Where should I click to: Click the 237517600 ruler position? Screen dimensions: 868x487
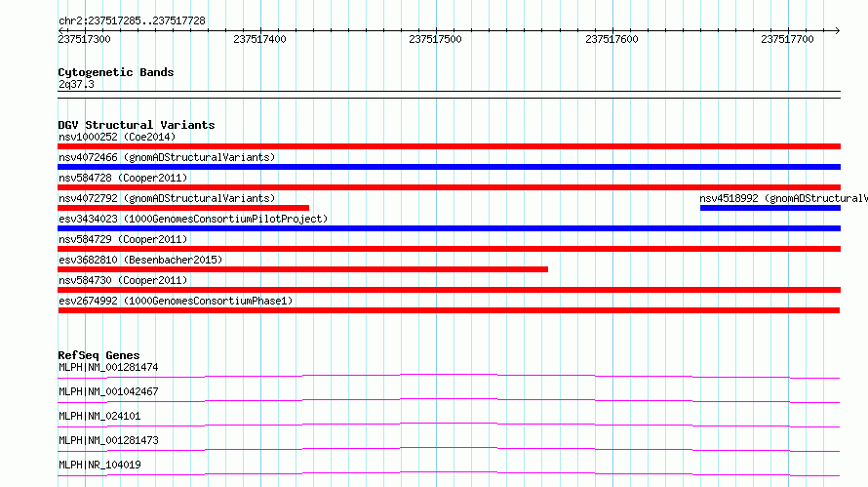[612, 39]
